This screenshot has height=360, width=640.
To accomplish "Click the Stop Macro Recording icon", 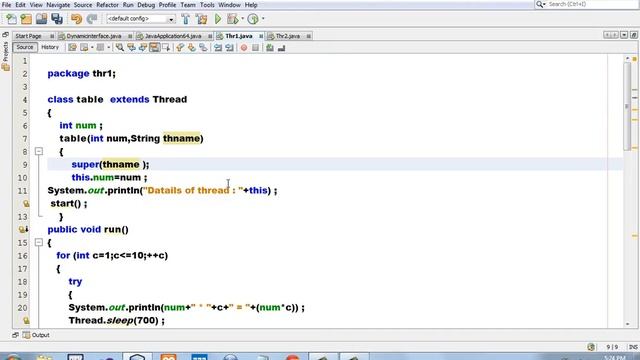I will (256, 48).
